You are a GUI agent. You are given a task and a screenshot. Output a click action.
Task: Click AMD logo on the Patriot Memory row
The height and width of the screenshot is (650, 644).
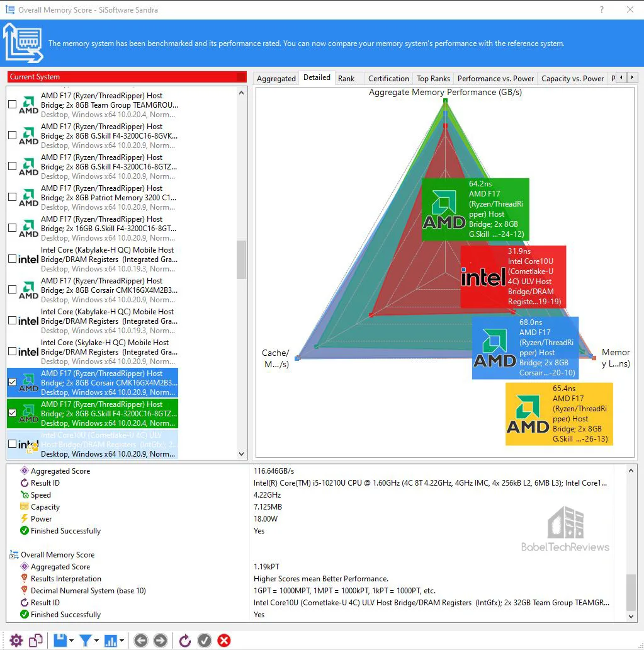28,197
